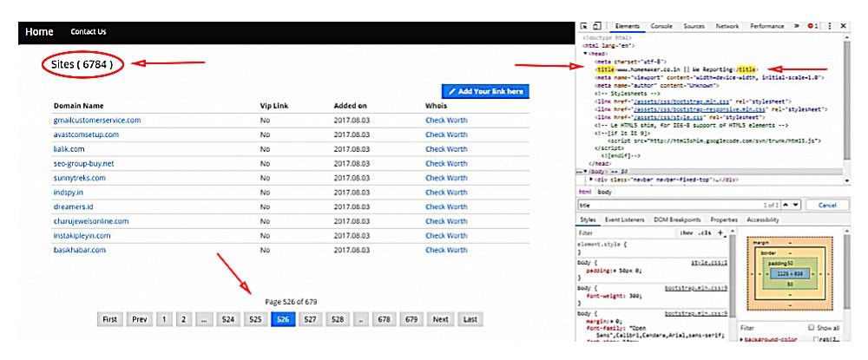Toggle the device toolbar icon in DevTools

tap(596, 26)
